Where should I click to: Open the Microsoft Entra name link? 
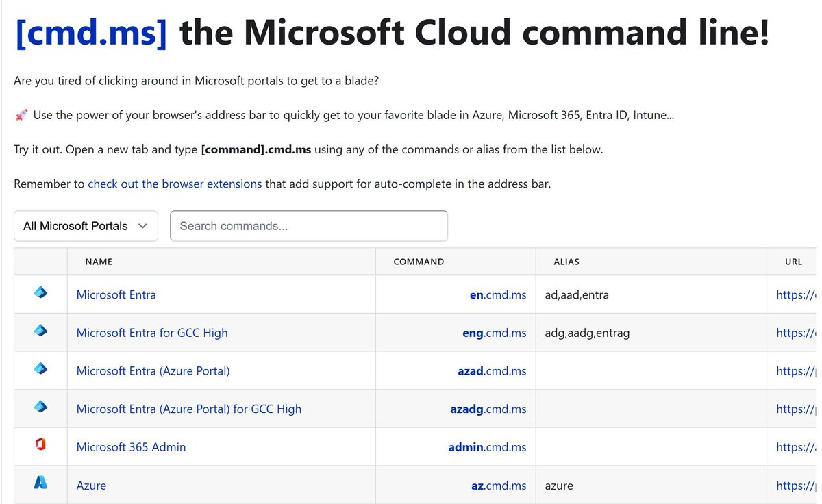click(x=116, y=294)
